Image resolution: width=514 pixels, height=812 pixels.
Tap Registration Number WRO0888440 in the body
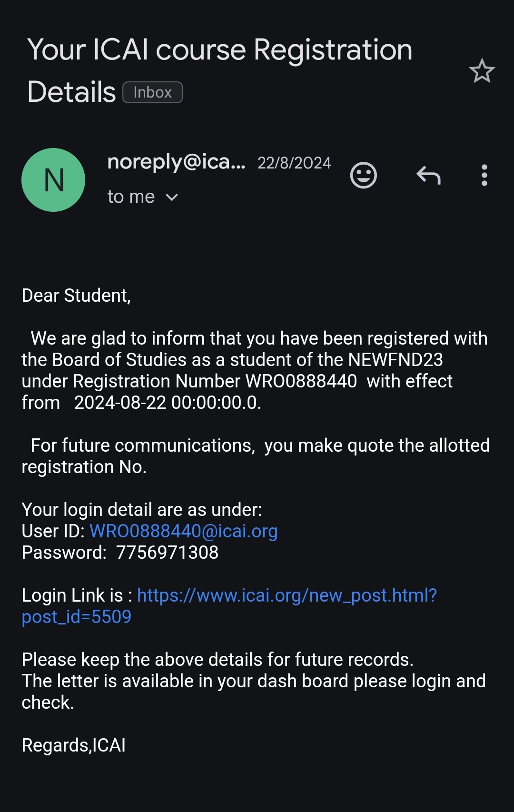point(301,381)
